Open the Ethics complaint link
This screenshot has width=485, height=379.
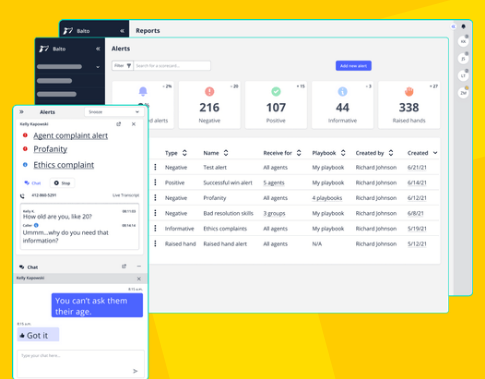tap(63, 165)
